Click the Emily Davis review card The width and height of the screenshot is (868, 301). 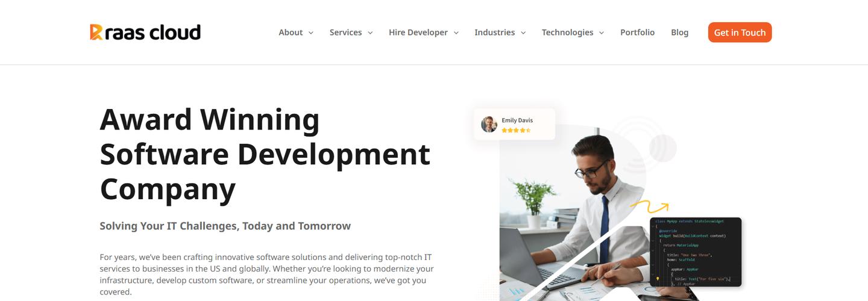coord(514,124)
